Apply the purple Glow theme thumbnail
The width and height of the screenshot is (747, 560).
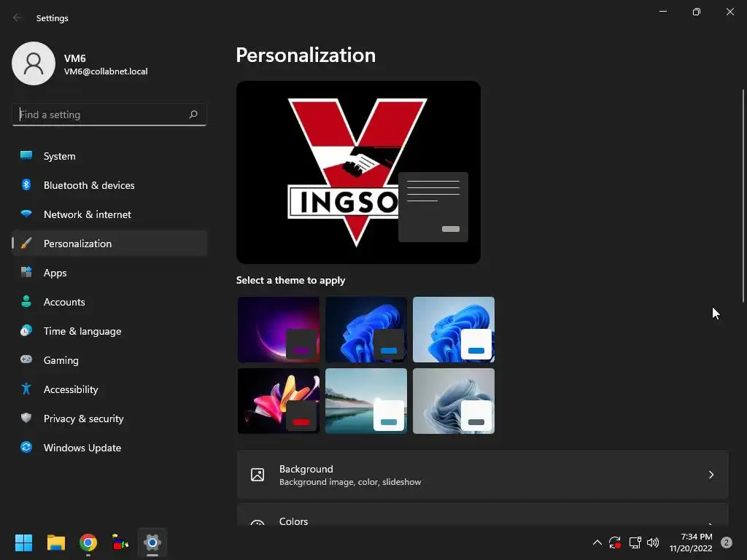[279, 330]
